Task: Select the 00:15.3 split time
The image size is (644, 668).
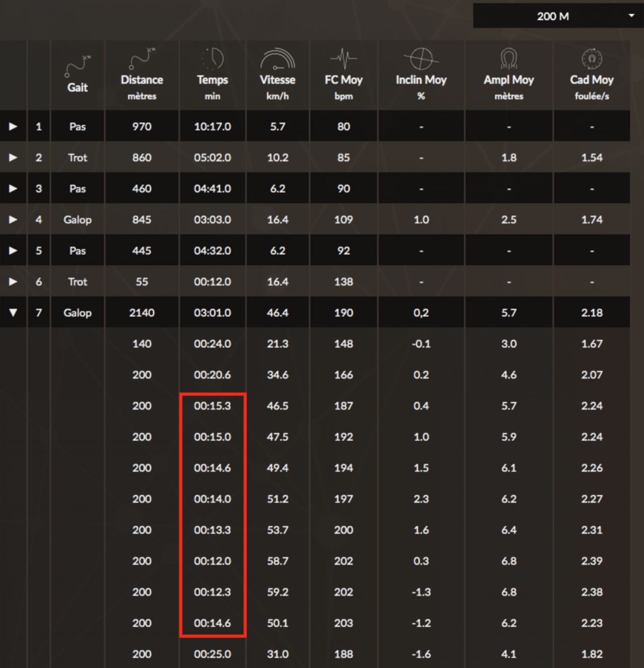Action: [x=212, y=406]
